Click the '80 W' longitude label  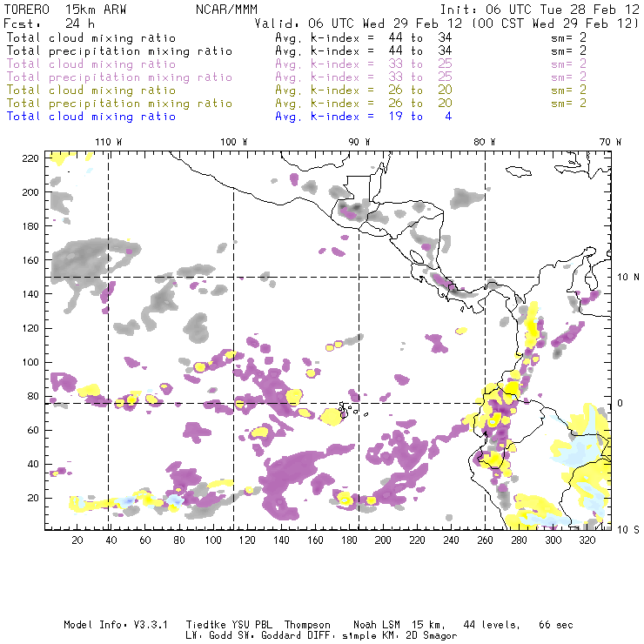[484, 142]
